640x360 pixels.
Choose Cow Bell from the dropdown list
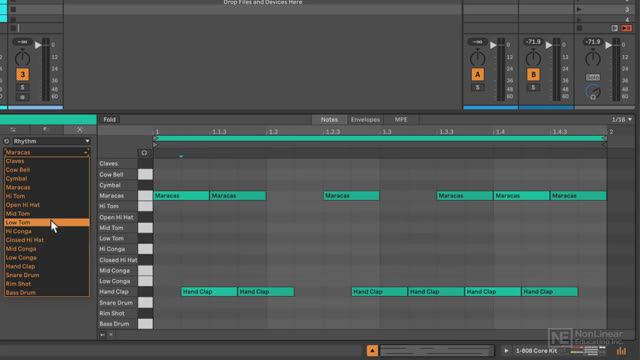[x=47, y=170]
